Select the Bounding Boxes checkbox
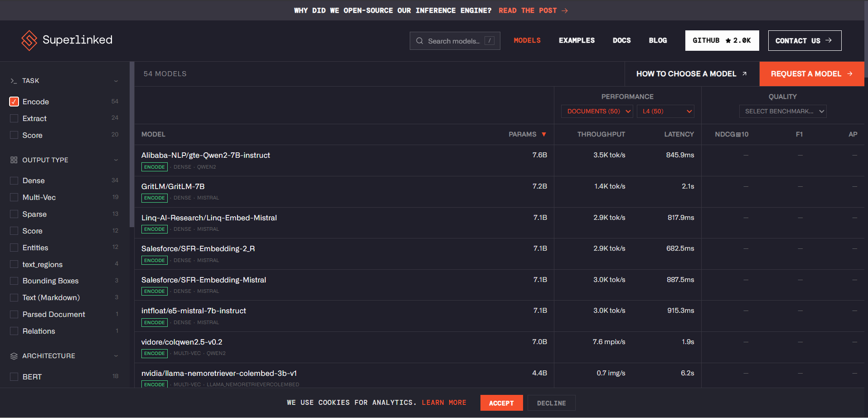Image resolution: width=868 pixels, height=418 pixels. point(14,281)
